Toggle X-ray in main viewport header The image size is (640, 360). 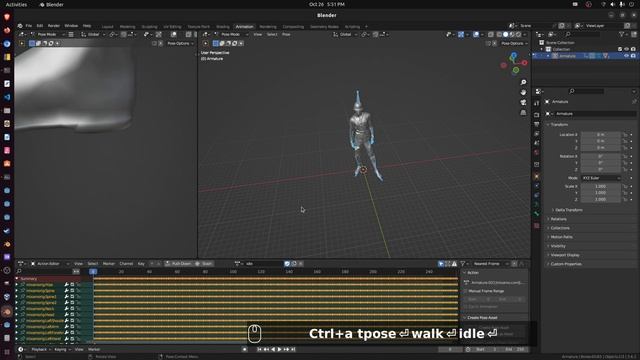coord(491,35)
